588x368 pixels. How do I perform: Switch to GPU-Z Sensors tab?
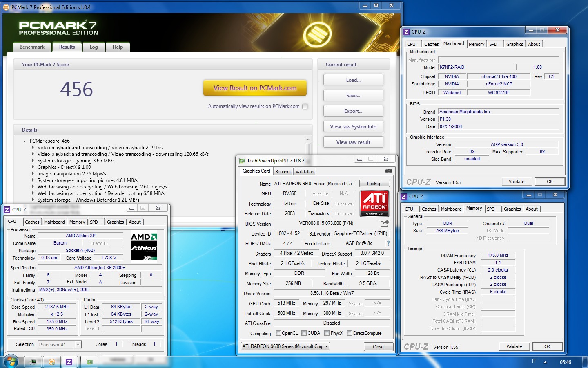(283, 172)
